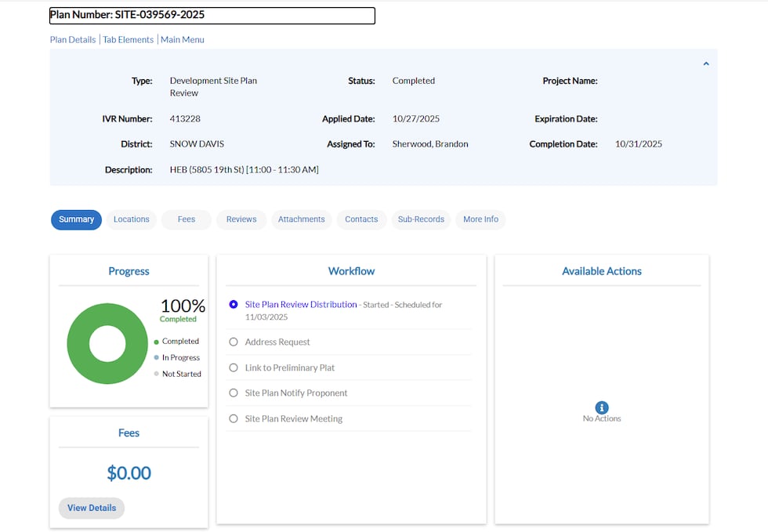Select Site Plan Notify Proponent radio button
Image resolution: width=768 pixels, height=532 pixels.
click(234, 393)
